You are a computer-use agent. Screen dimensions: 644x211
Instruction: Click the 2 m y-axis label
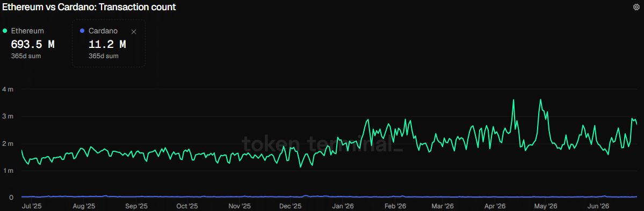click(x=8, y=144)
